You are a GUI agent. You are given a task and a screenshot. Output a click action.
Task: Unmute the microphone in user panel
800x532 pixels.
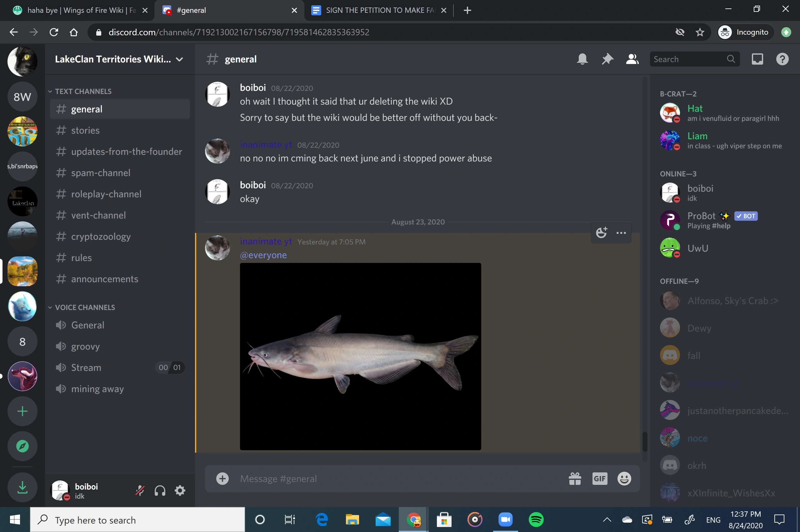point(140,490)
